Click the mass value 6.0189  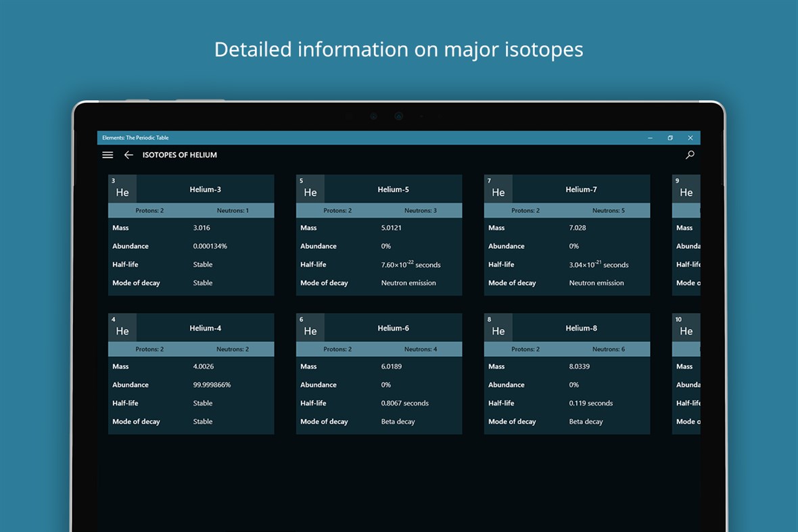click(391, 366)
